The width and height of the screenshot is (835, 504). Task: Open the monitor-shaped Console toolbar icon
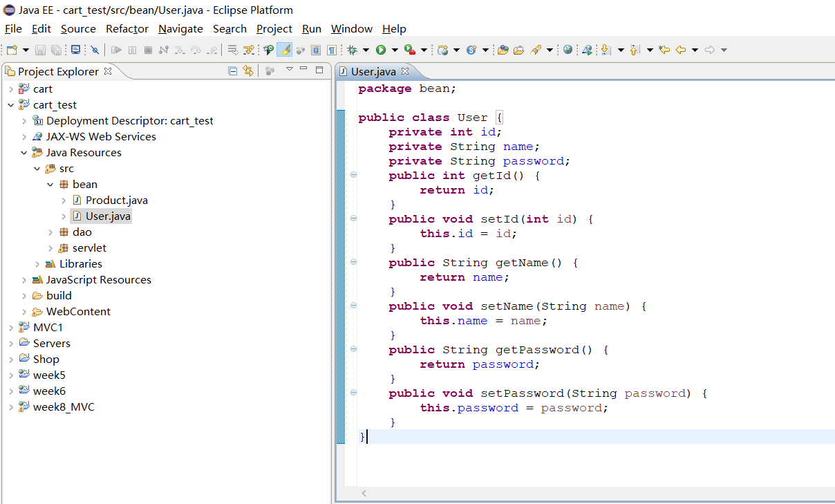75,50
